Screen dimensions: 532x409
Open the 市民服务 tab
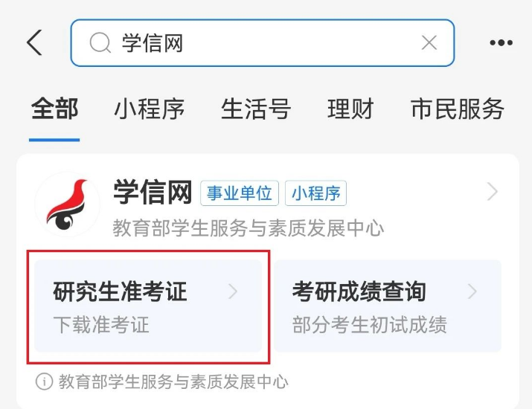point(458,109)
